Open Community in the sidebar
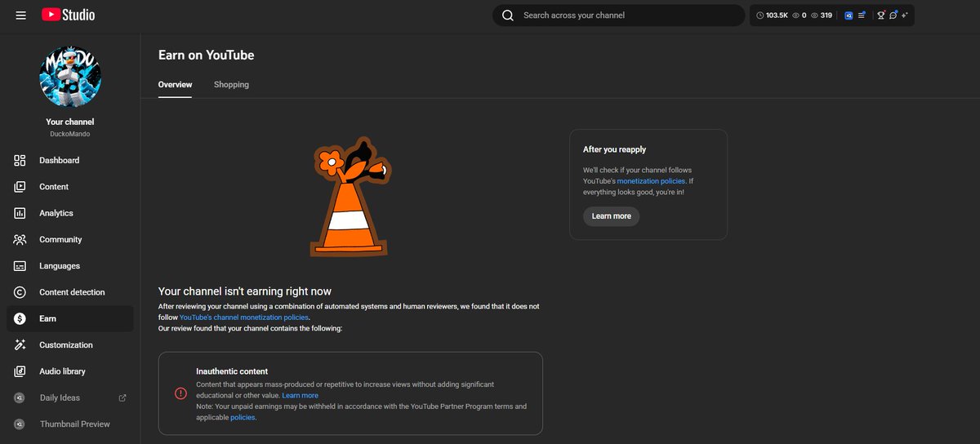The width and height of the screenshot is (980, 444). coord(70,239)
